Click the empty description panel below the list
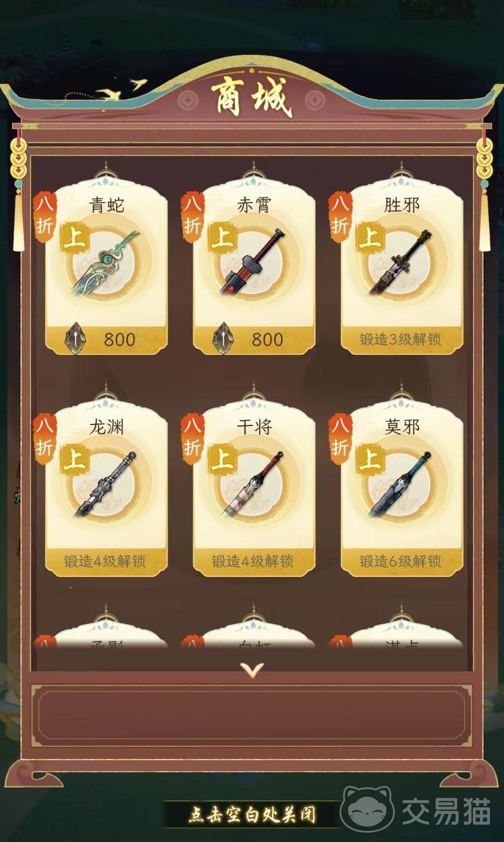Screen dimensions: 504x842 tap(252, 716)
